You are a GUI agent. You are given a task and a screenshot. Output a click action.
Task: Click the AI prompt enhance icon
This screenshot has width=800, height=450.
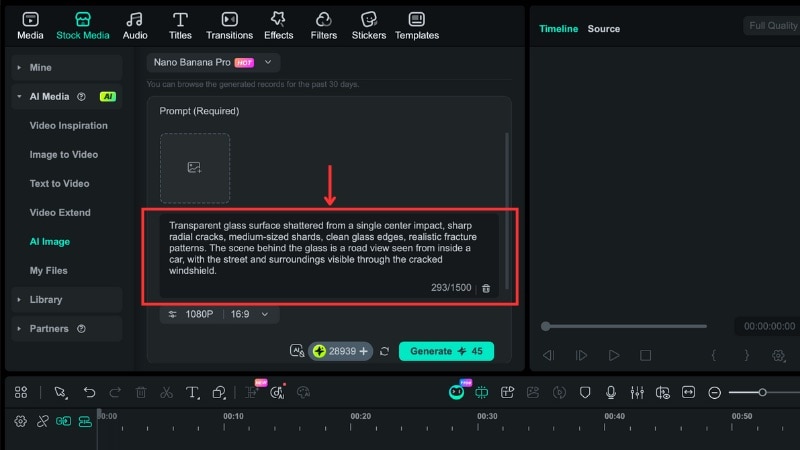click(297, 351)
